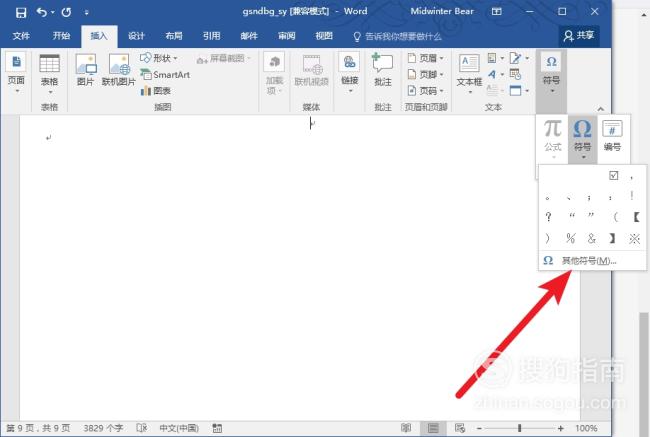Switch to the 开始 tab
The height and width of the screenshot is (437, 650).
[x=61, y=36]
